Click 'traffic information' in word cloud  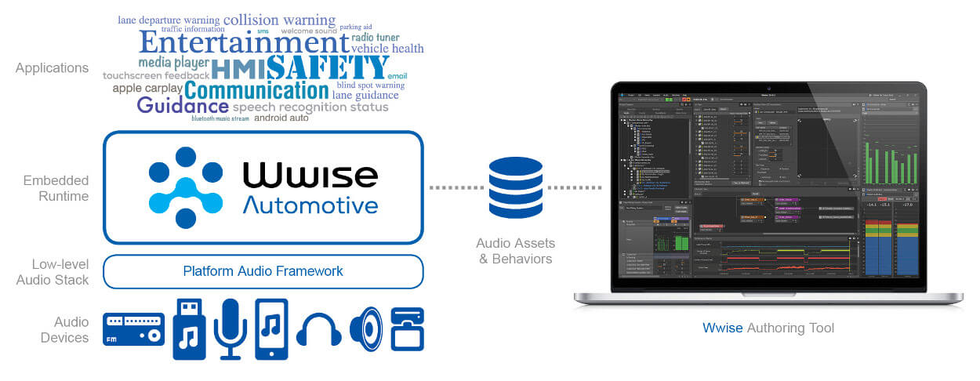pyautogui.click(x=192, y=30)
